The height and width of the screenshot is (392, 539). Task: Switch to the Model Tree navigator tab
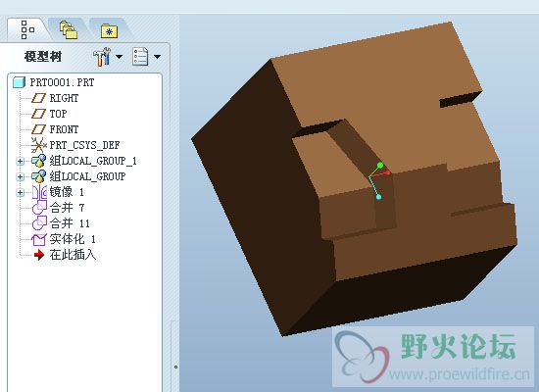[x=27, y=29]
